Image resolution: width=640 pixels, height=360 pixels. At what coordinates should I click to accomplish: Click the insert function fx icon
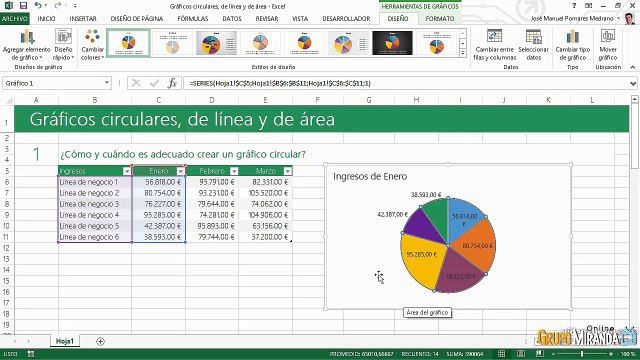pyautogui.click(x=172, y=83)
